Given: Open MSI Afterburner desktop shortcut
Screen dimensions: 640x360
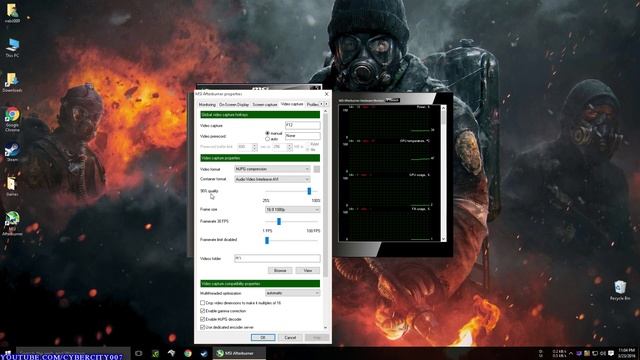Looking at the screenshot, I should tap(12, 223).
